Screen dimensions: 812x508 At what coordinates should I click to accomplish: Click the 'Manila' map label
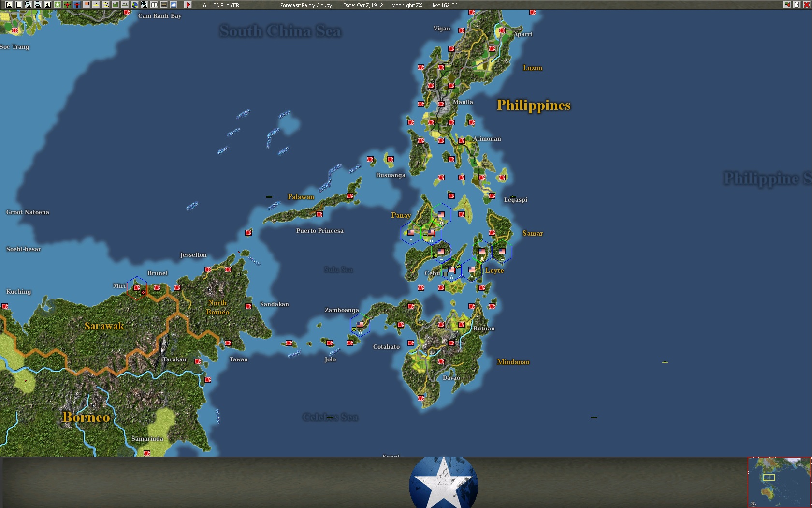pyautogui.click(x=463, y=102)
